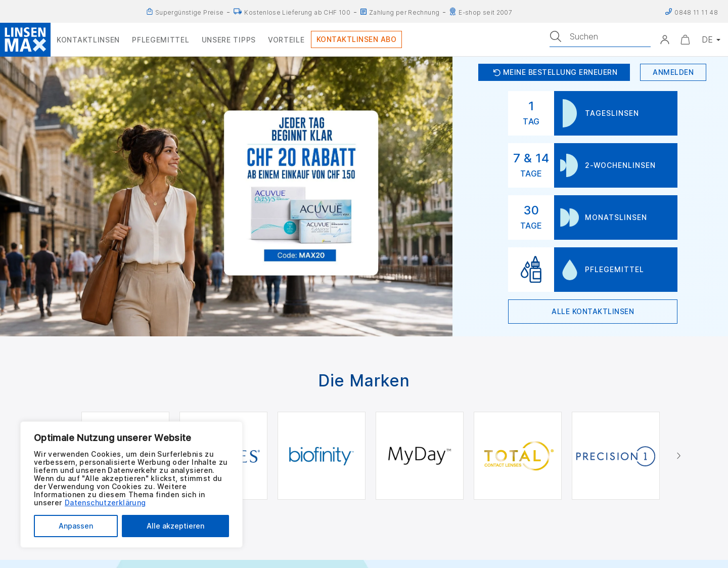
Task: Click the 1 Tag tile
Action: click(x=531, y=113)
